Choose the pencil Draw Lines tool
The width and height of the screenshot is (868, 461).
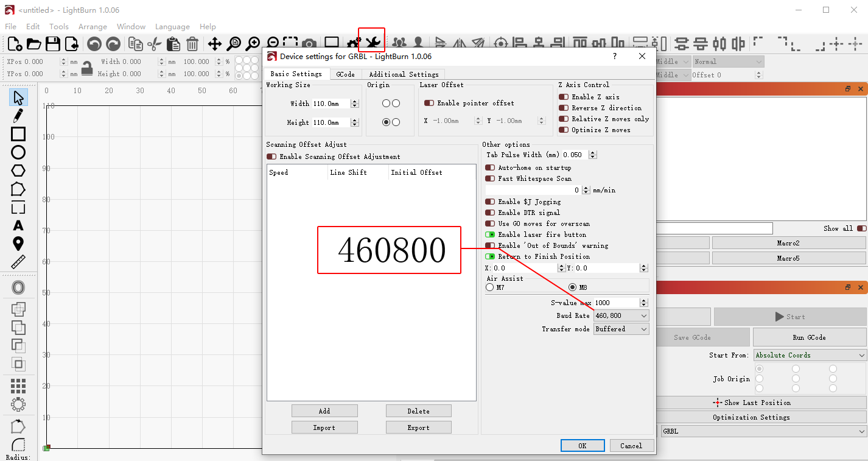click(x=18, y=116)
